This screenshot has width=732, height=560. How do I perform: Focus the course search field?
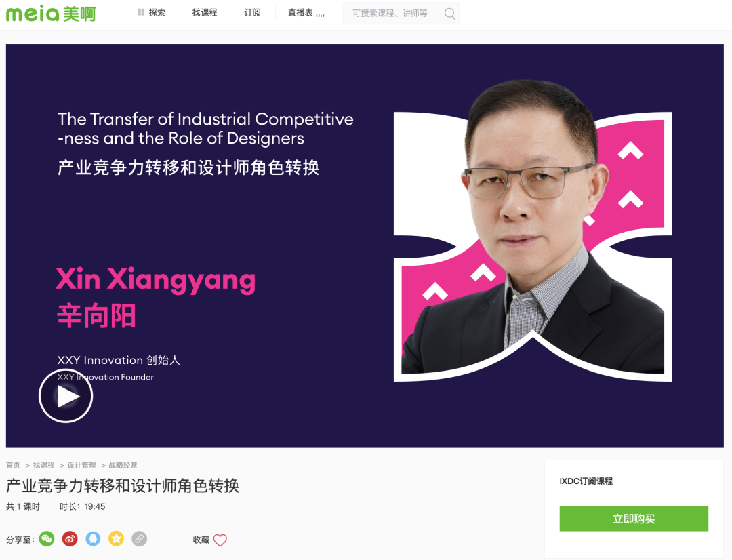tap(392, 14)
